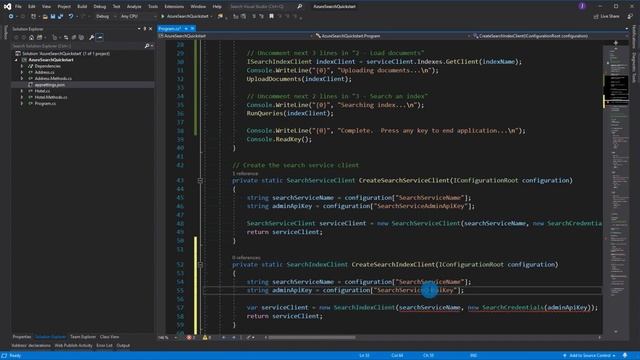The image size is (640, 360).
Task: Click the Save All icon
Action: pos(60,16)
